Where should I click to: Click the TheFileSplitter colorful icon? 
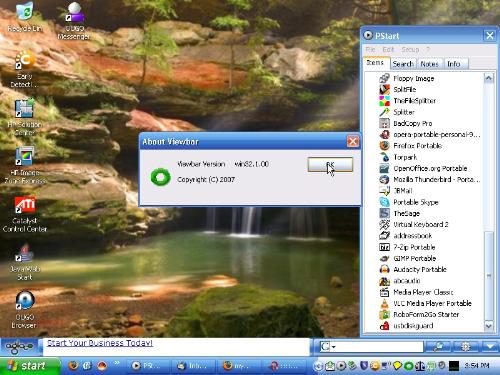click(x=384, y=101)
